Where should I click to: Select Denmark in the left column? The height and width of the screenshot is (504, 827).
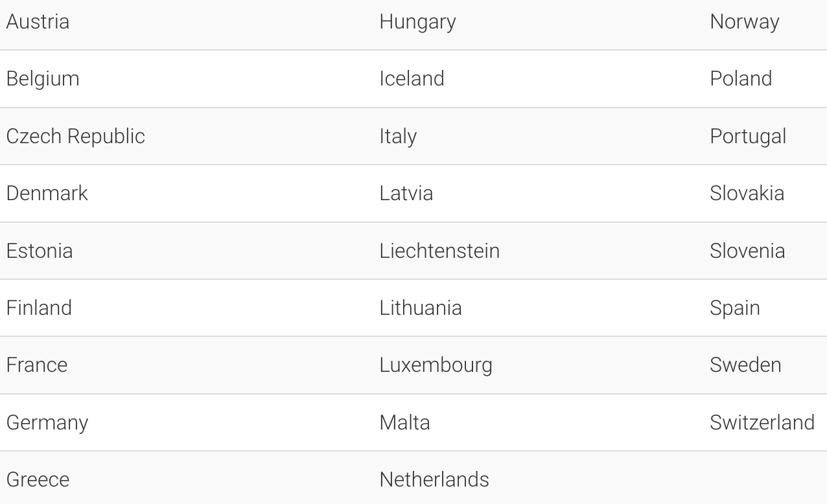47,194
